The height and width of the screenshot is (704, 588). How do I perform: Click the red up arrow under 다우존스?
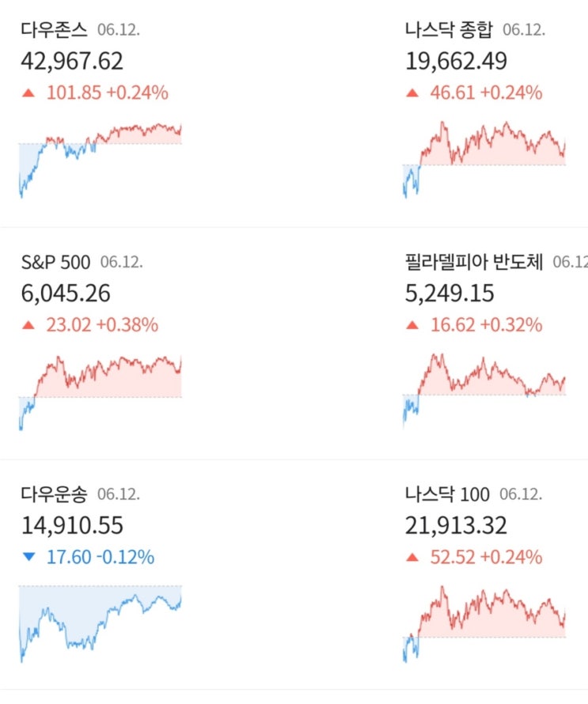(x=29, y=93)
